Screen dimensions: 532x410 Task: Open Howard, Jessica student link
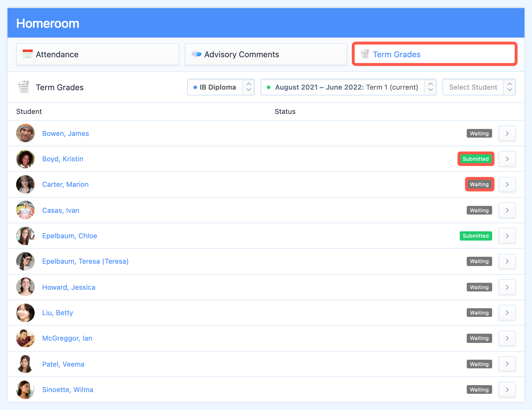(69, 287)
